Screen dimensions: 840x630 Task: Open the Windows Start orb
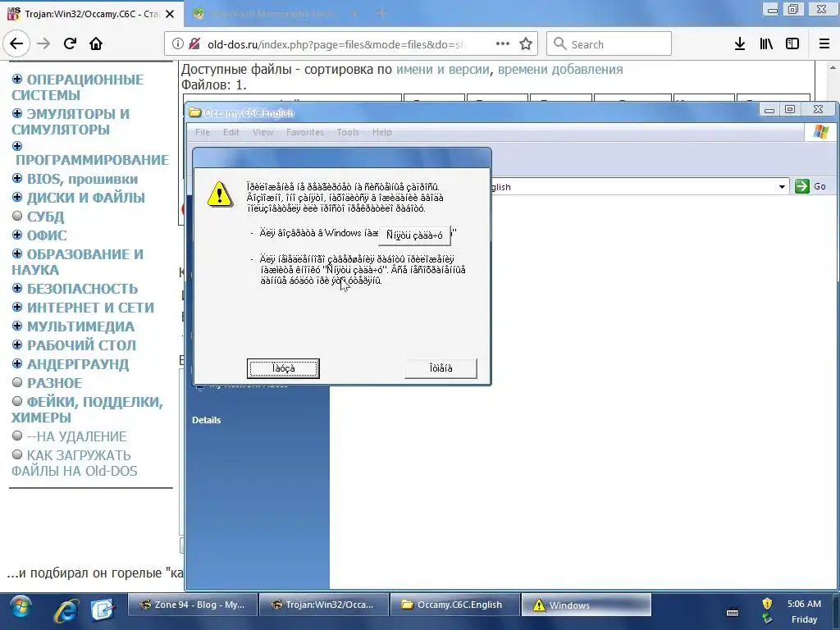21,606
